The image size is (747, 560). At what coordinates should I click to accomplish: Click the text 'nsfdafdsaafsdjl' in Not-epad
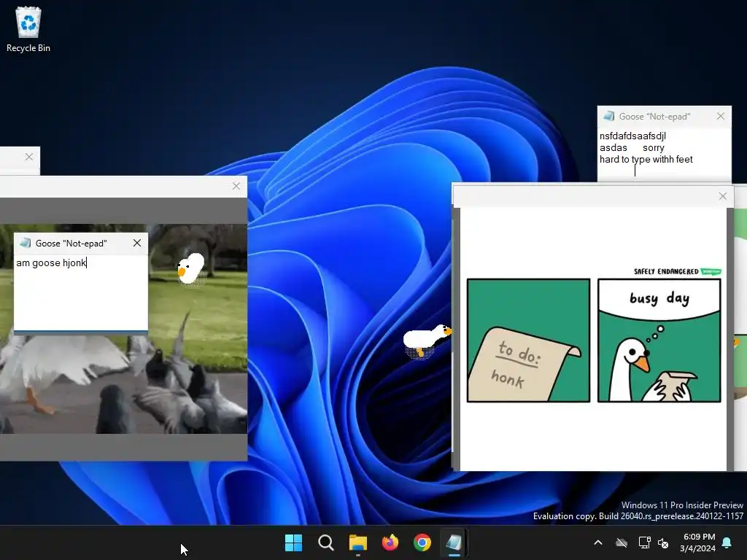632,136
